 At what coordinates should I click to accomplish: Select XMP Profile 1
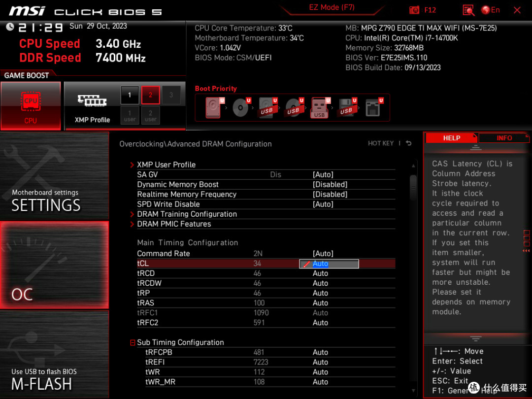click(x=130, y=95)
